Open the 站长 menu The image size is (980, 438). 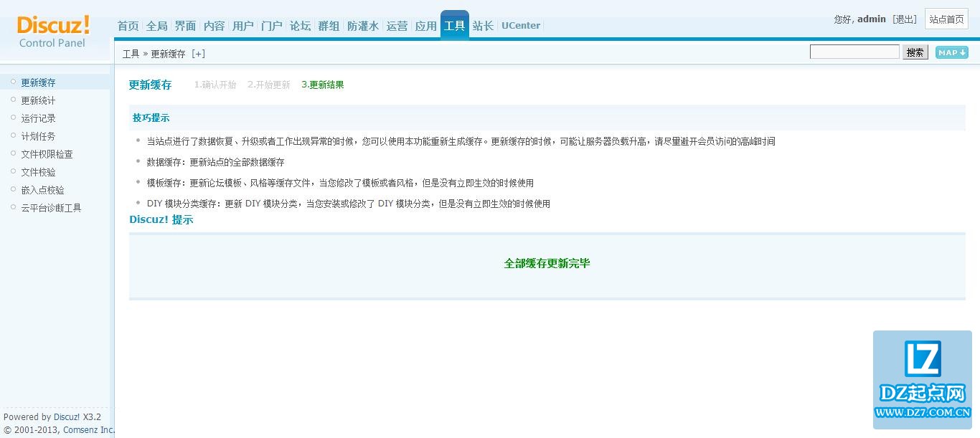click(484, 26)
